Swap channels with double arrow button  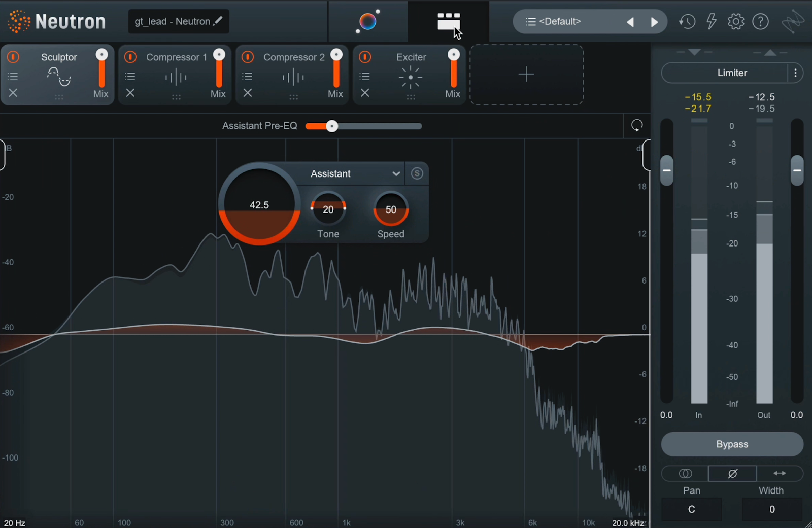780,473
